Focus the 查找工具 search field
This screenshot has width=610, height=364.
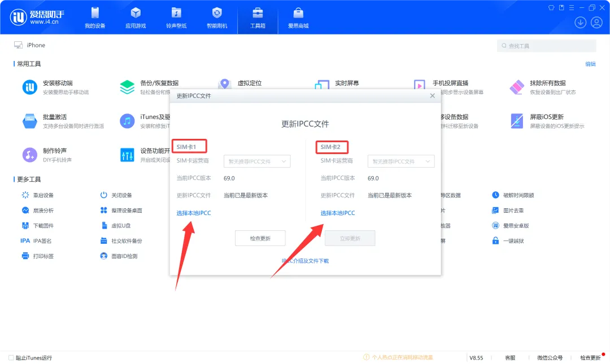(x=546, y=46)
